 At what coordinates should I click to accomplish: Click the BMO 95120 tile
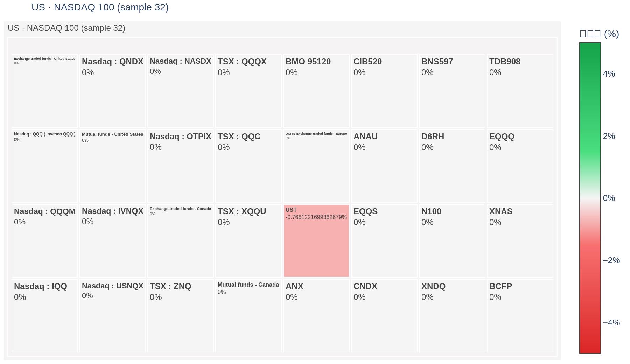point(316,91)
